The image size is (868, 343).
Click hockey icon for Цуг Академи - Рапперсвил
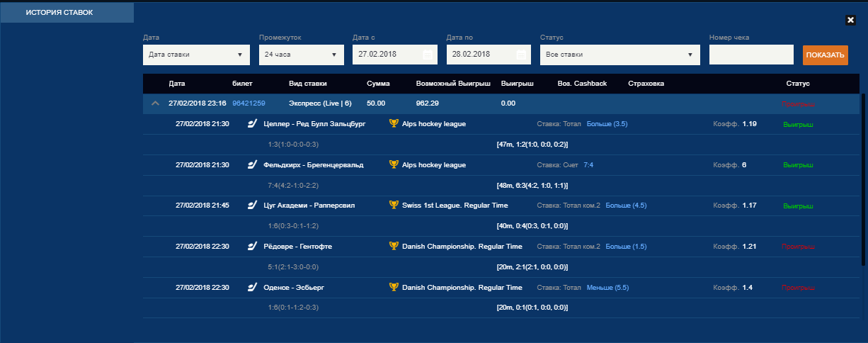pyautogui.click(x=251, y=206)
